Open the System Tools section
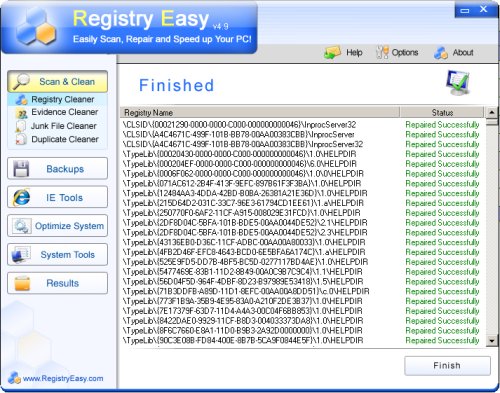500x393 pixels. [57, 255]
